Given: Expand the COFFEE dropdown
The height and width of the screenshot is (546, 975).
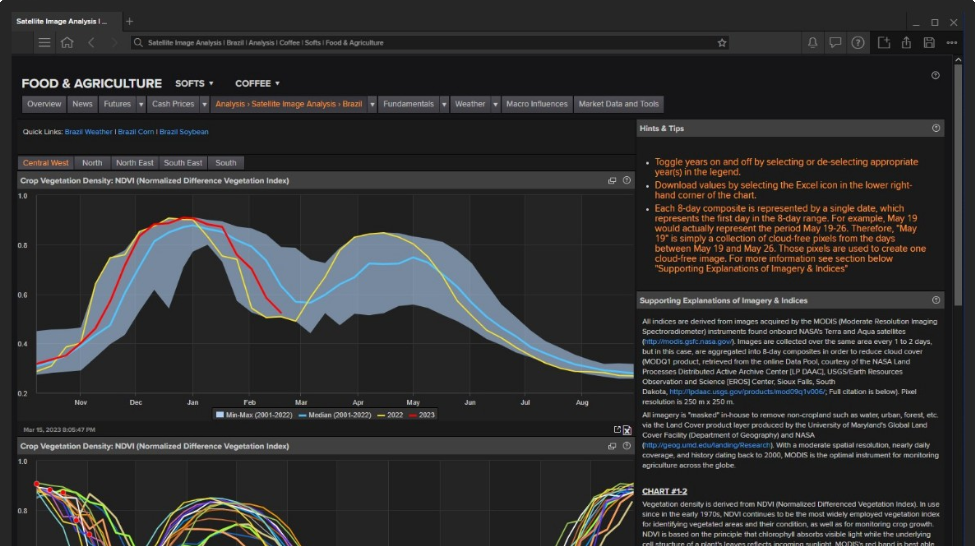Looking at the screenshot, I should point(258,84).
